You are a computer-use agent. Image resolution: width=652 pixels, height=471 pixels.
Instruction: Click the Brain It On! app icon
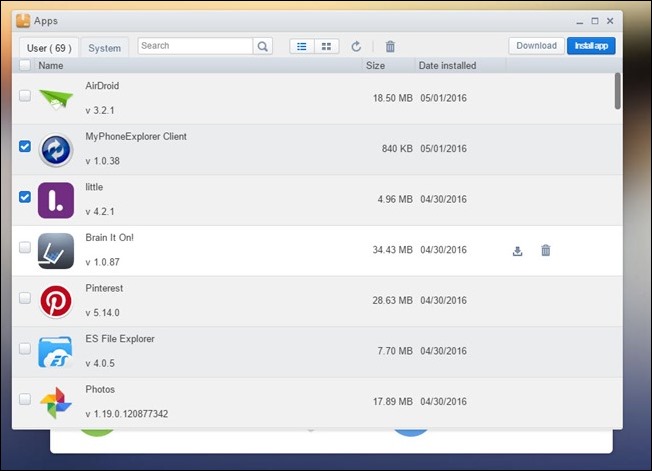(56, 251)
